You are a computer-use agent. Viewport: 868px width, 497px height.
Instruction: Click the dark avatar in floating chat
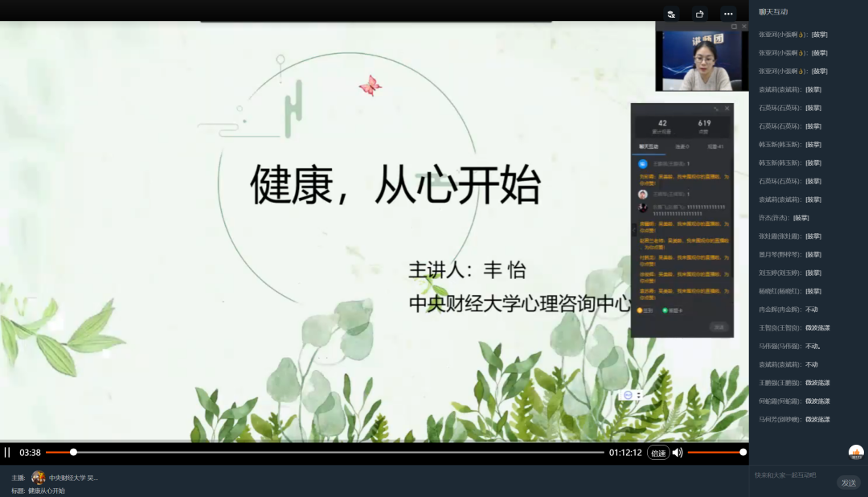[x=643, y=208]
